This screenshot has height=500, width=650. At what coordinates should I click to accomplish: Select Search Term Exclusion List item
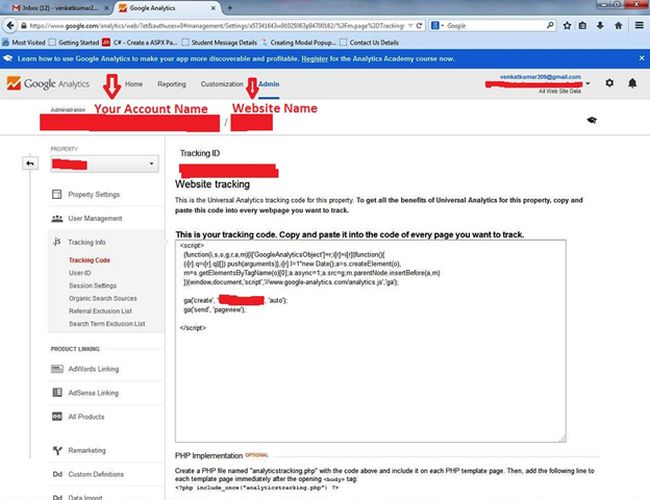107,323
